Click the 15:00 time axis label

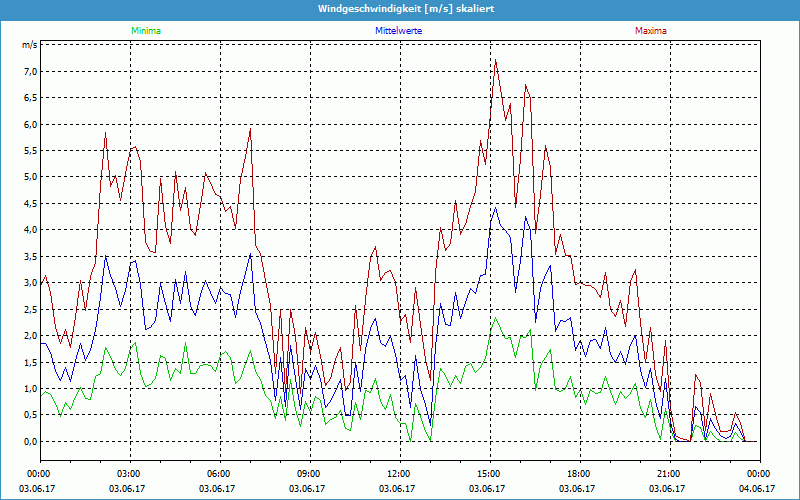489,474
